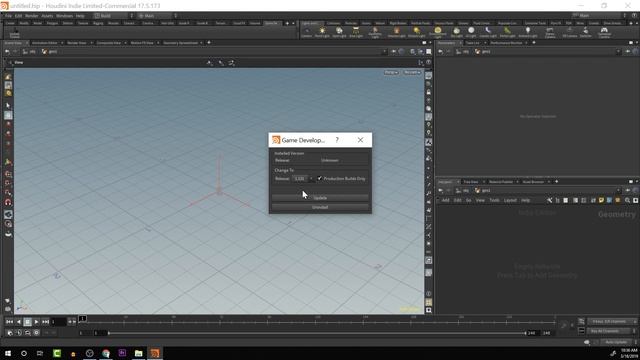Image resolution: width=640 pixels, height=360 pixels.
Task: Open Task View on the taskbar
Action: [x=40, y=353]
